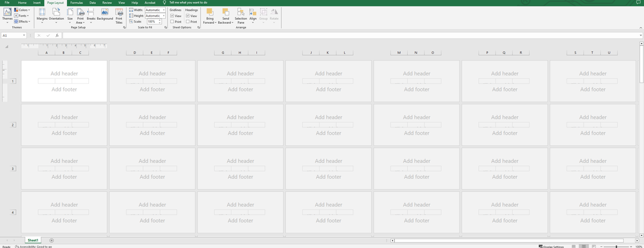Image resolution: width=644 pixels, height=248 pixels.
Task: Click Tell me what you want to do
Action: pyautogui.click(x=188, y=3)
